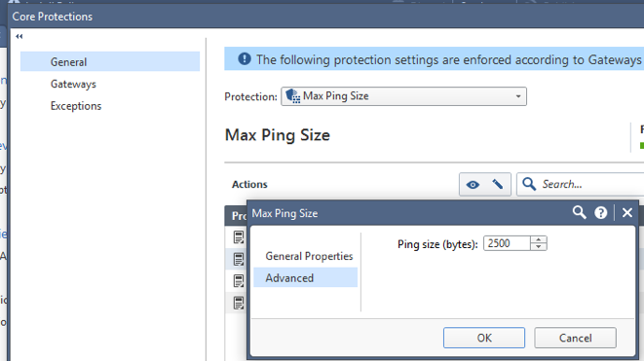Click the info icon in blue banner

click(244, 59)
